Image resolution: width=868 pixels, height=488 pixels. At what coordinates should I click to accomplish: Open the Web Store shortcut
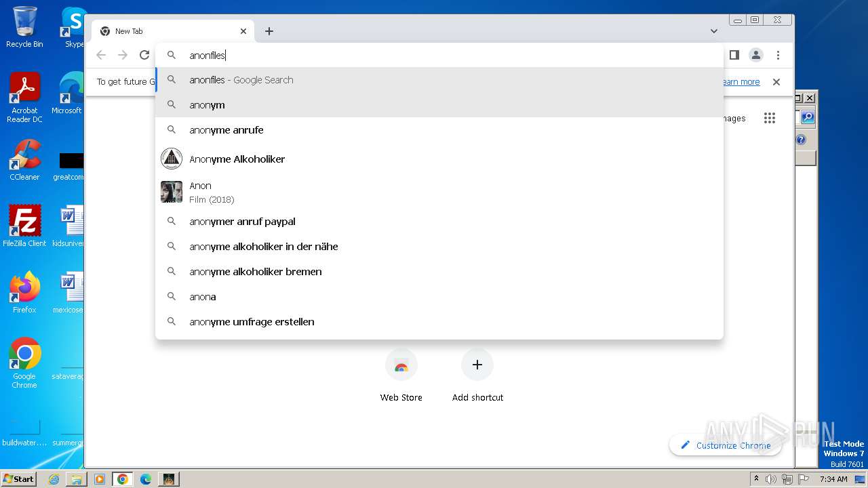coord(401,375)
